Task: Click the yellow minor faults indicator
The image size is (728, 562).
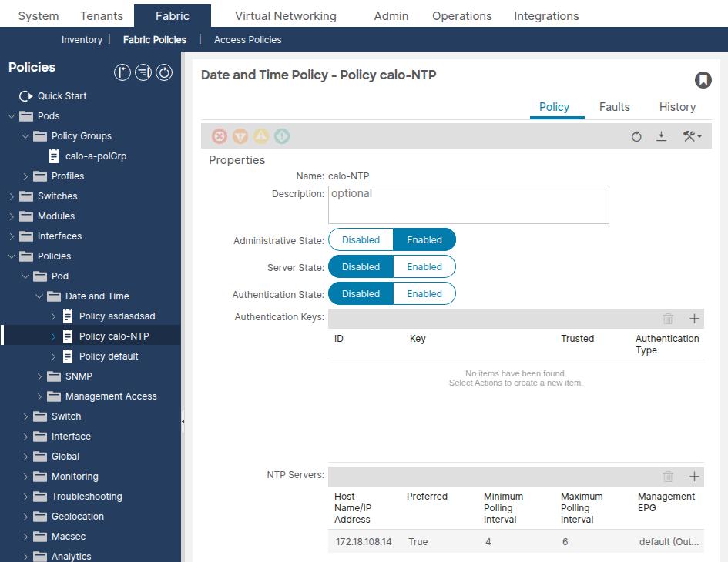Action: pos(261,135)
